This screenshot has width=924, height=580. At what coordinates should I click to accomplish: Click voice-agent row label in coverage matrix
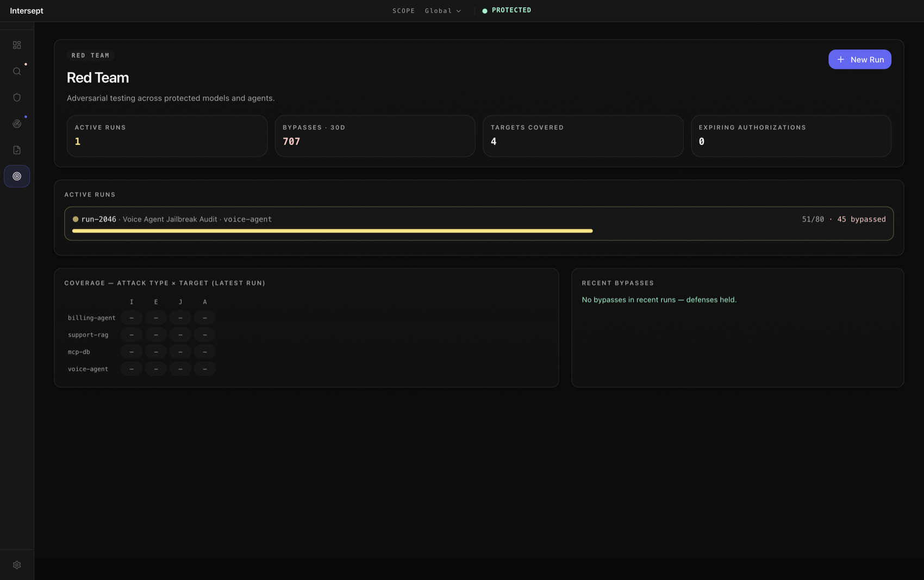pyautogui.click(x=88, y=369)
